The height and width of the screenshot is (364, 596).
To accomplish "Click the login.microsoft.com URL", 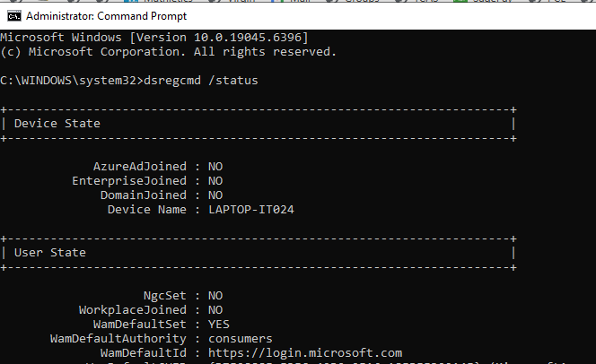I will click(305, 353).
